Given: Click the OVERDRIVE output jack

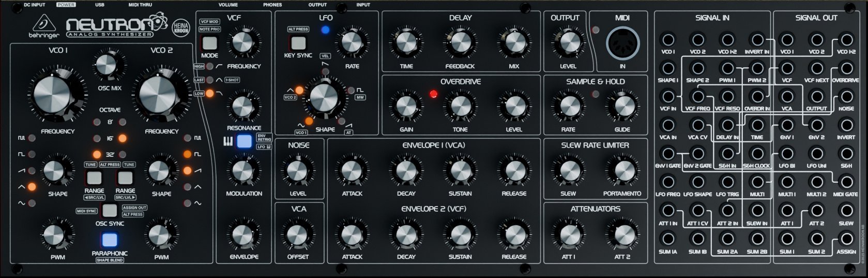Looking at the screenshot, I should click(x=846, y=68).
